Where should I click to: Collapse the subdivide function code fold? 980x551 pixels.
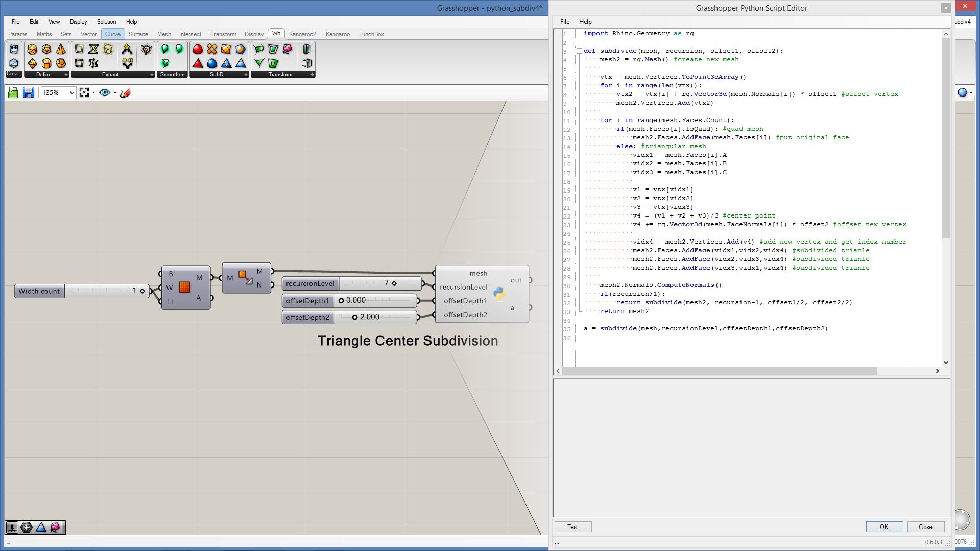coord(579,51)
